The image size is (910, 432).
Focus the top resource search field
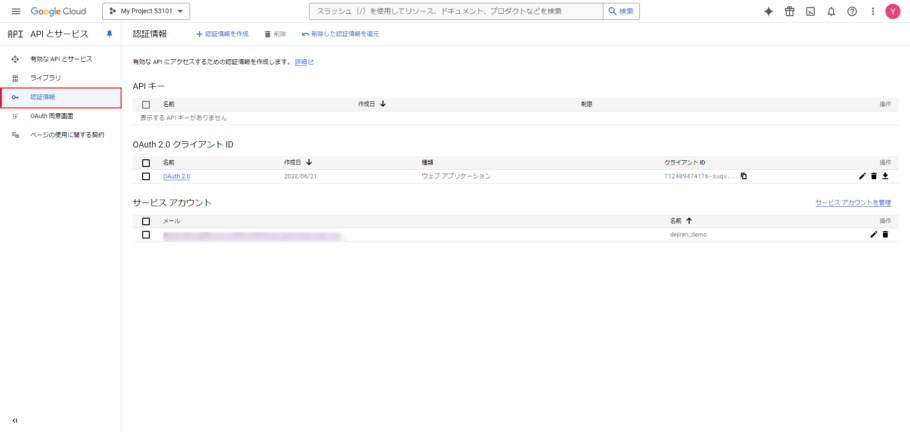point(455,11)
